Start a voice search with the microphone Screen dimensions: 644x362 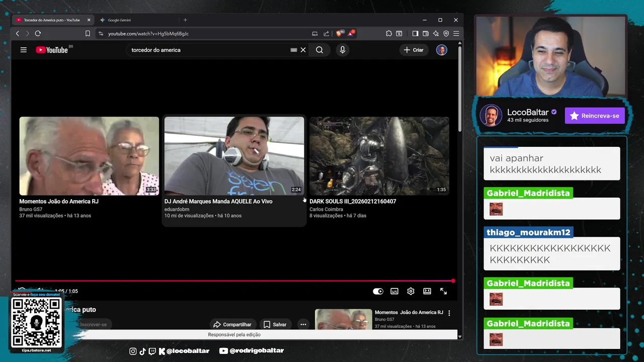343,50
